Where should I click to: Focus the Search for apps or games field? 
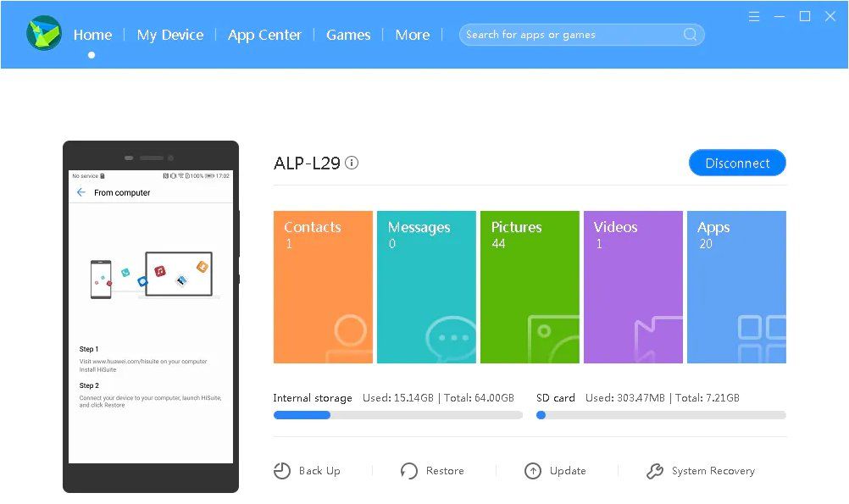pos(572,35)
